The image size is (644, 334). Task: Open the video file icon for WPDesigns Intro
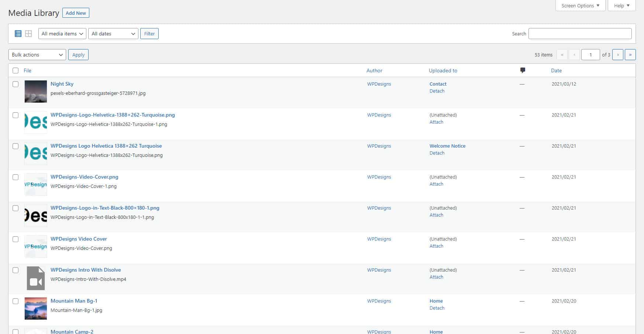36,278
